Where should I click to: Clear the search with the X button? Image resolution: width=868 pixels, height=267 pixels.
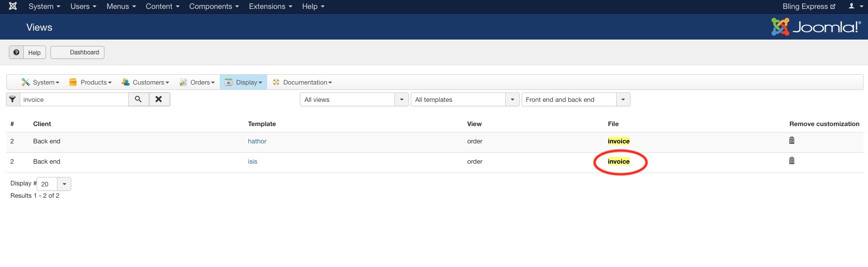tap(159, 99)
